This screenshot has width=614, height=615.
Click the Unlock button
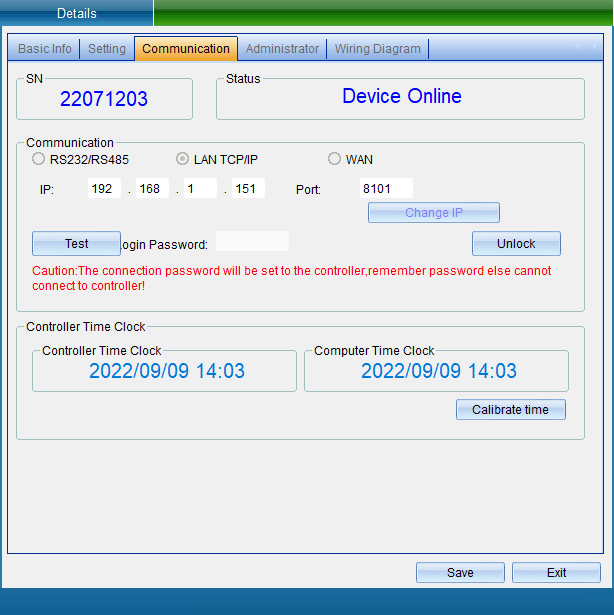coord(516,244)
